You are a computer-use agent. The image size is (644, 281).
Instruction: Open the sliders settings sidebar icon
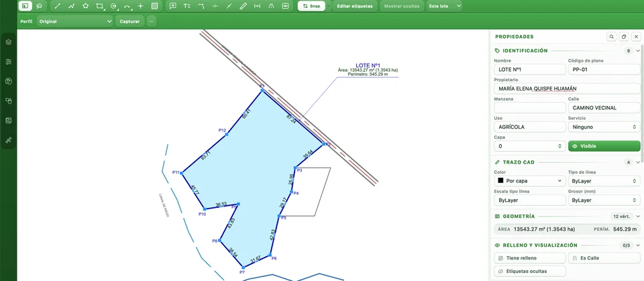[9, 62]
